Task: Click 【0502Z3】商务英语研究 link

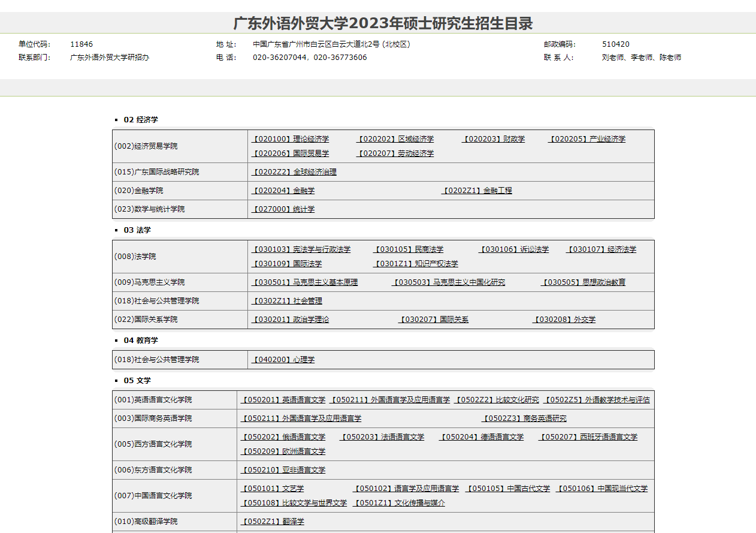Action: 524,418
